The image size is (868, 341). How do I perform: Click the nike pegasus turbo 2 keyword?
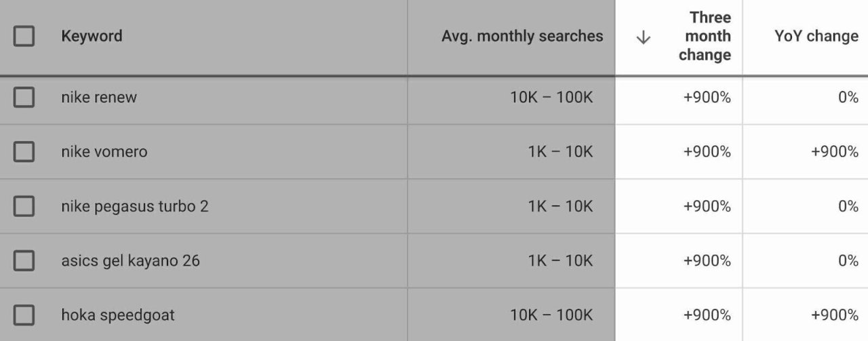[134, 206]
